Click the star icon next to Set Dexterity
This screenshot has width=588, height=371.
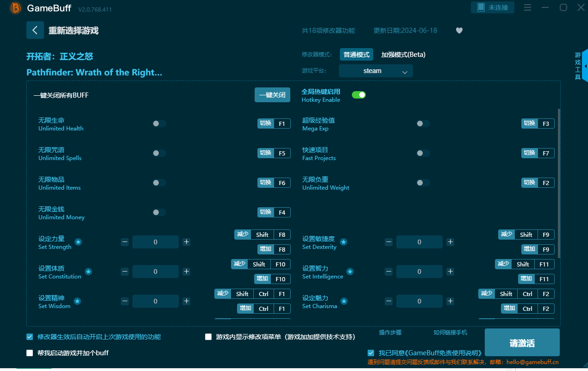tap(344, 242)
